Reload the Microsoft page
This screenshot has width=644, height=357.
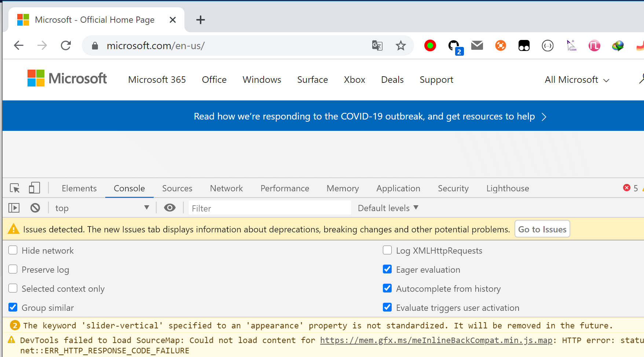[x=66, y=46]
